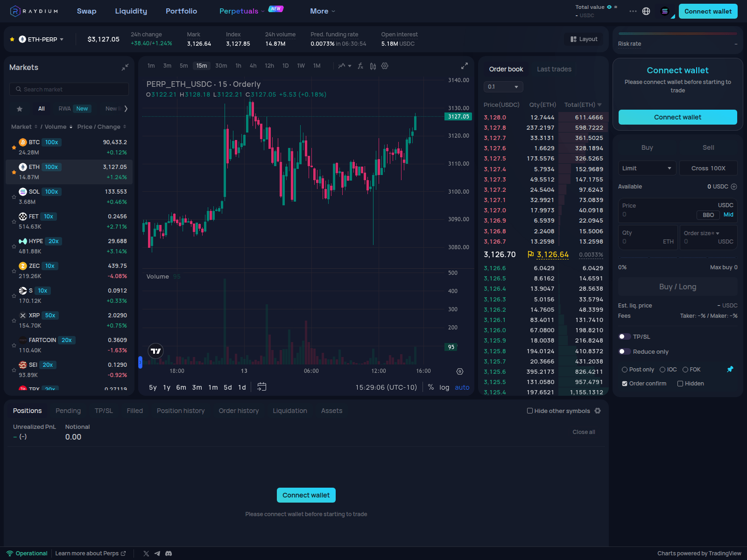Go to the Portfolio page

tap(182, 11)
